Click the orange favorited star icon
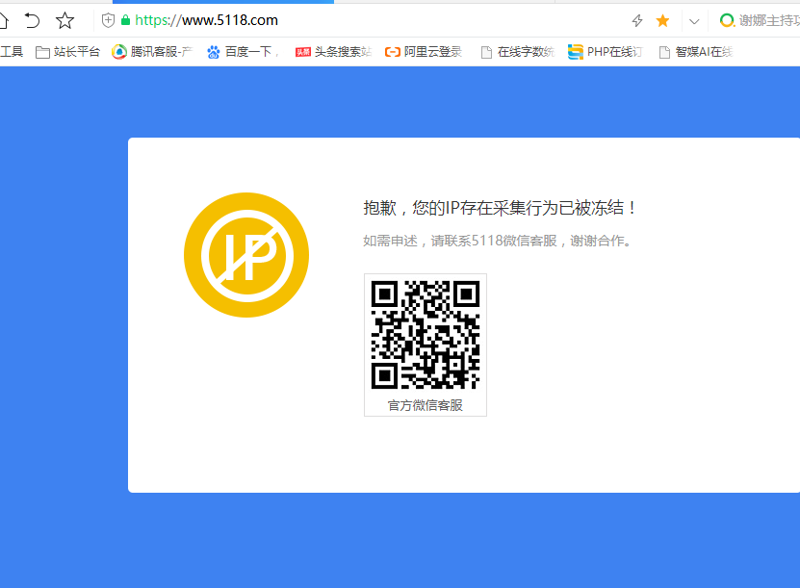Viewport: 800px width, 588px height. (663, 20)
